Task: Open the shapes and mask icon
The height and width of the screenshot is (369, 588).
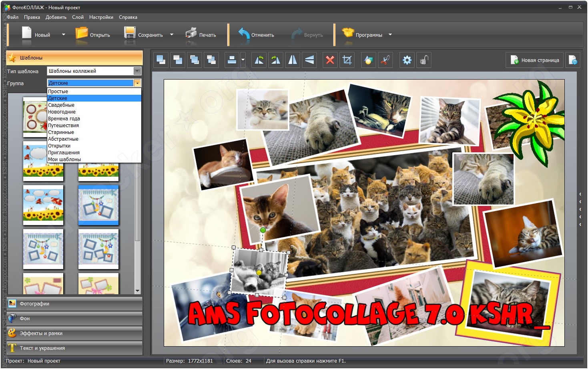Action: tap(368, 60)
